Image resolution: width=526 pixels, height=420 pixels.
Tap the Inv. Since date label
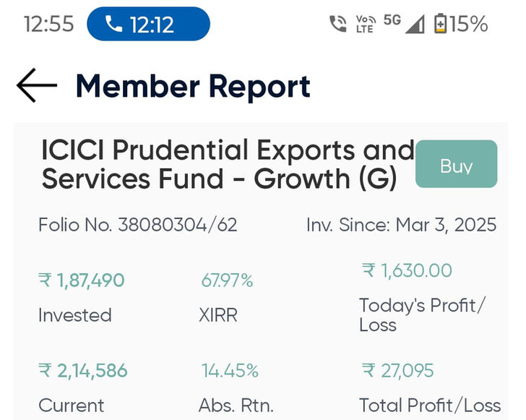(401, 225)
